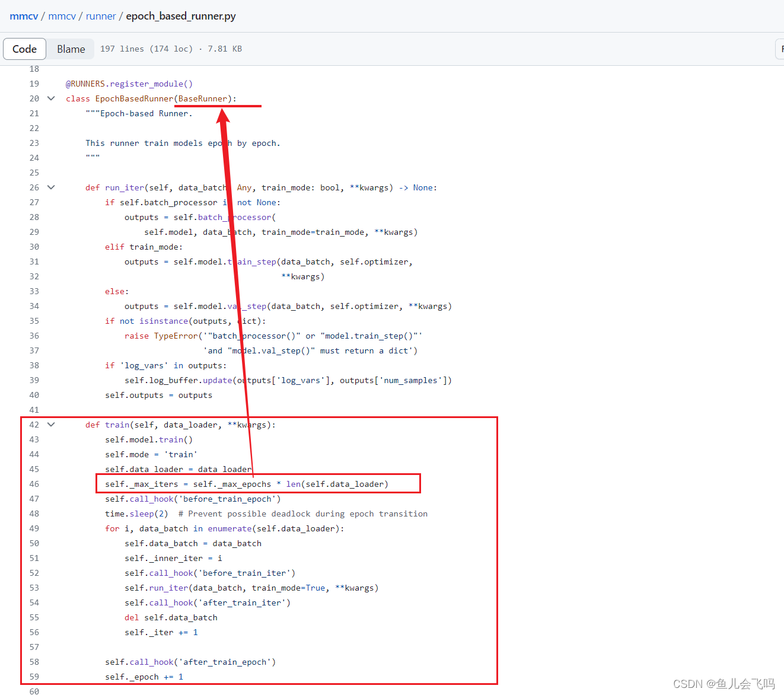This screenshot has width=784, height=695.
Task: Collapse the train function at line 42
Action: pos(51,425)
